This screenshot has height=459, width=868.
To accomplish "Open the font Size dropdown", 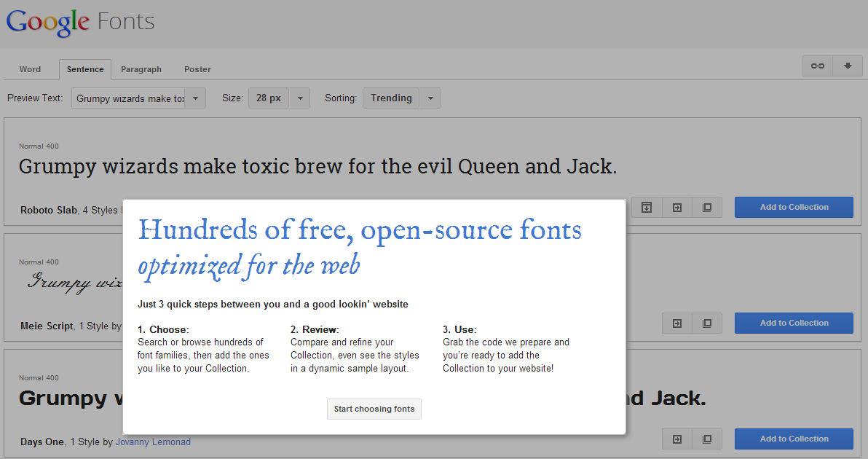I will pos(299,97).
